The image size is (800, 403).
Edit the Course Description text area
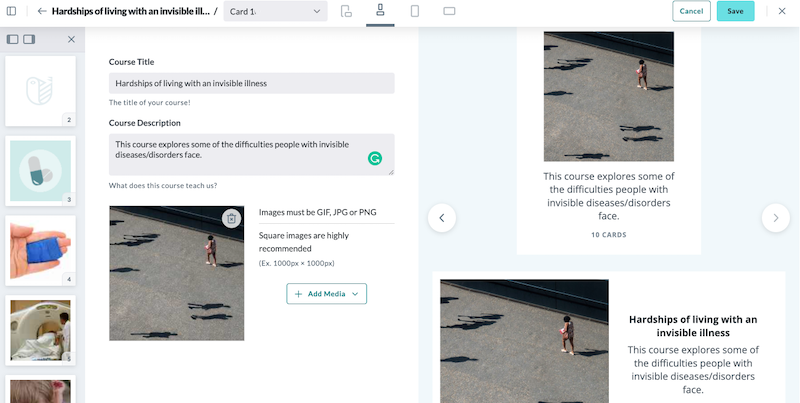pyautogui.click(x=252, y=155)
